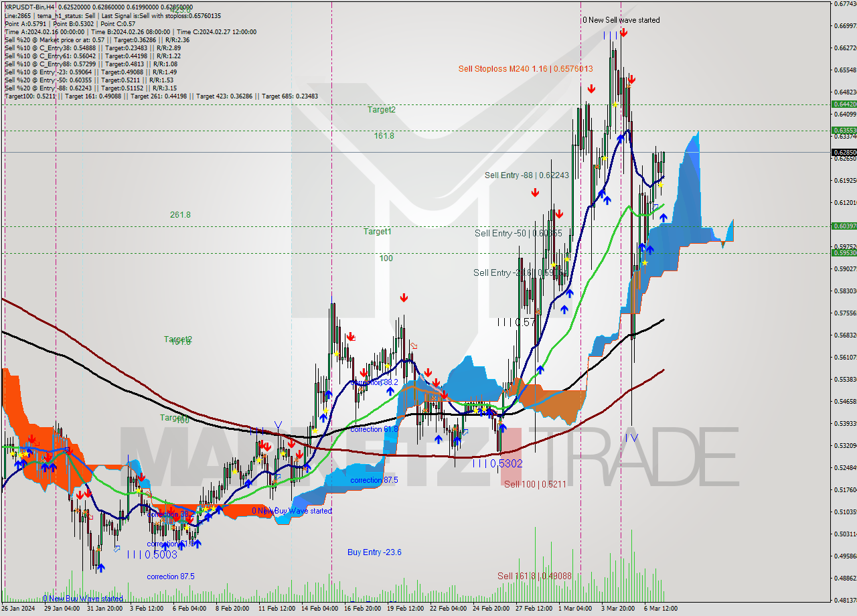The image size is (857, 616).
Task: Select the 'I V' wave label under the long wick
Action: [631, 437]
